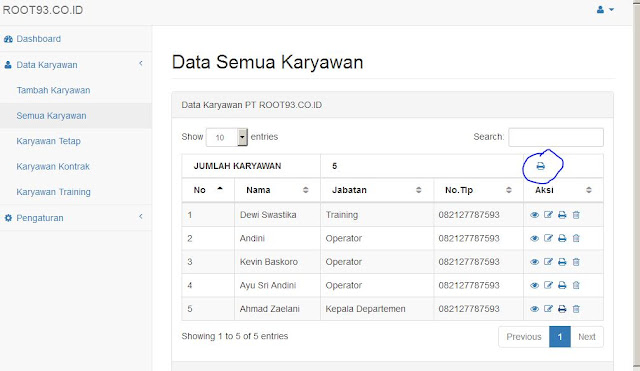Collapse the Data Karyawan sidebar menu
Screen dimensions: 640x371
(x=76, y=64)
